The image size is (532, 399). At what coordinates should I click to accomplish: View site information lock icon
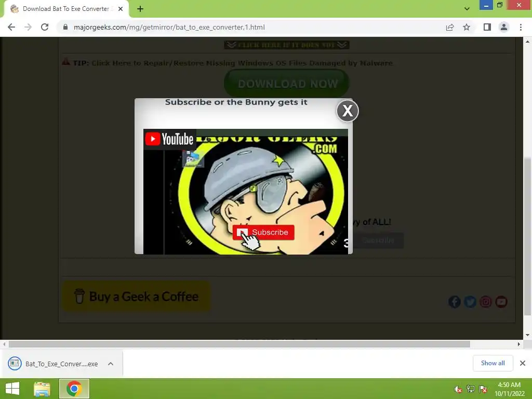click(x=65, y=27)
